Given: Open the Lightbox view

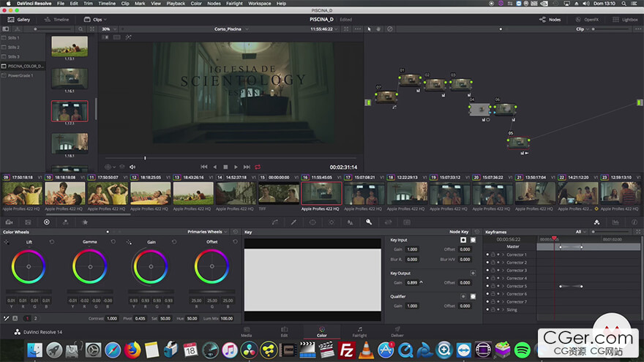Looking at the screenshot, I should click(625, 19).
